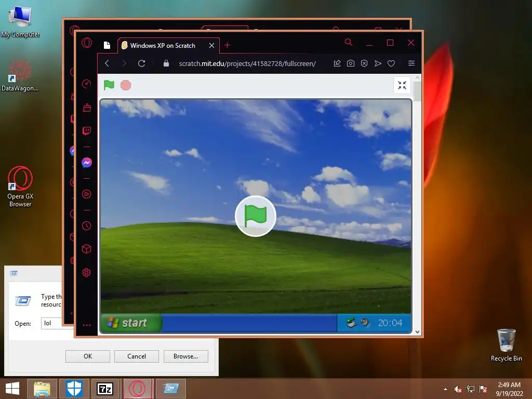Click the XP tray safely remove hardware icon
The image size is (532, 399).
[352, 322]
